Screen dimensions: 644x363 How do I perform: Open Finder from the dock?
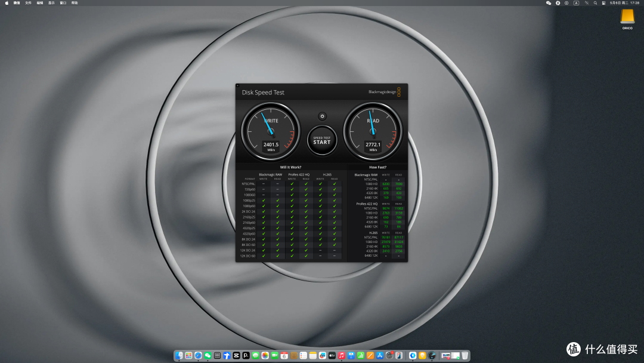click(179, 355)
